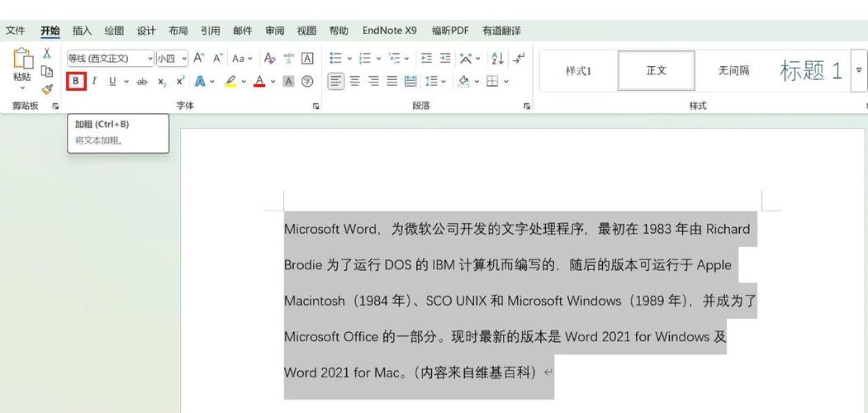Switch to the 引用 (References) tab
This screenshot has width=868, height=413.
[211, 31]
